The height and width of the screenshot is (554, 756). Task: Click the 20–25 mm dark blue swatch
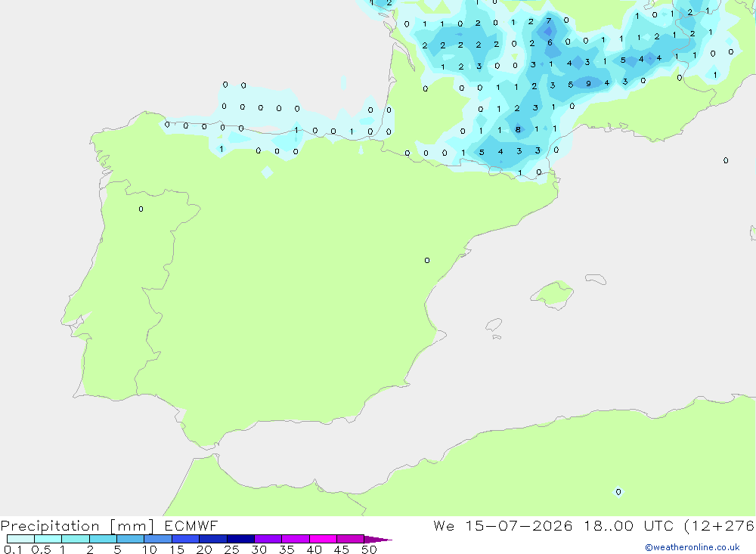[x=212, y=539]
